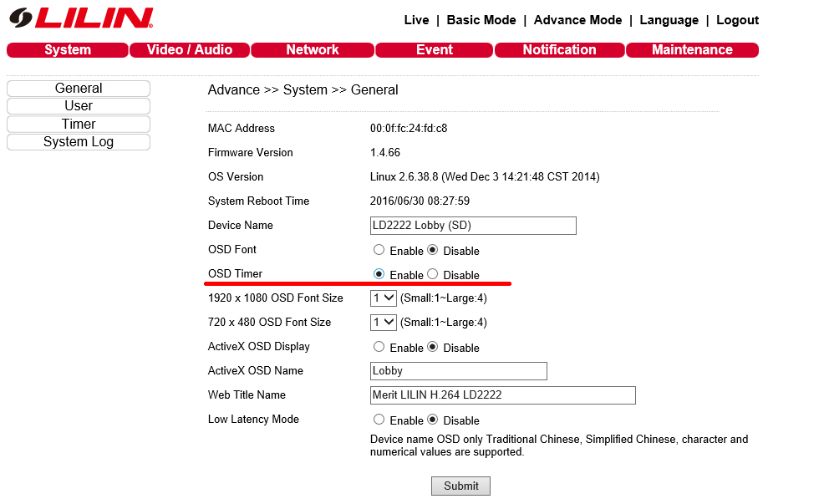824x504 pixels.
Task: Switch to Basic Mode
Action: [481, 20]
